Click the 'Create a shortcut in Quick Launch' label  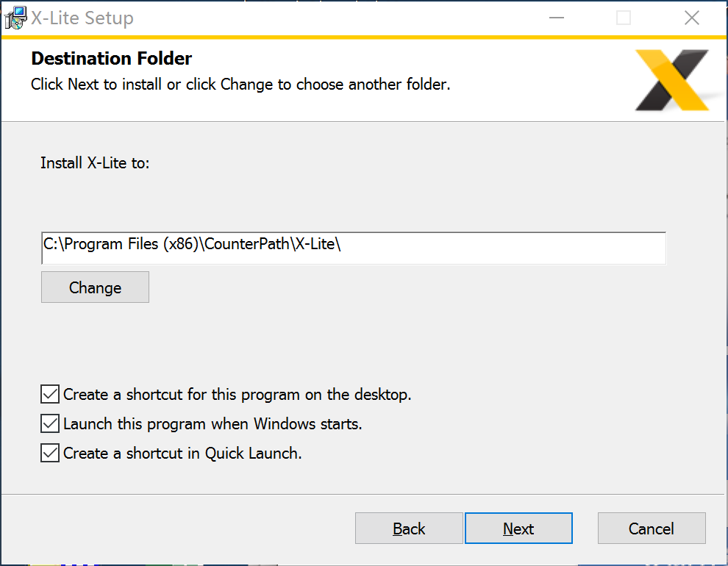(x=182, y=454)
